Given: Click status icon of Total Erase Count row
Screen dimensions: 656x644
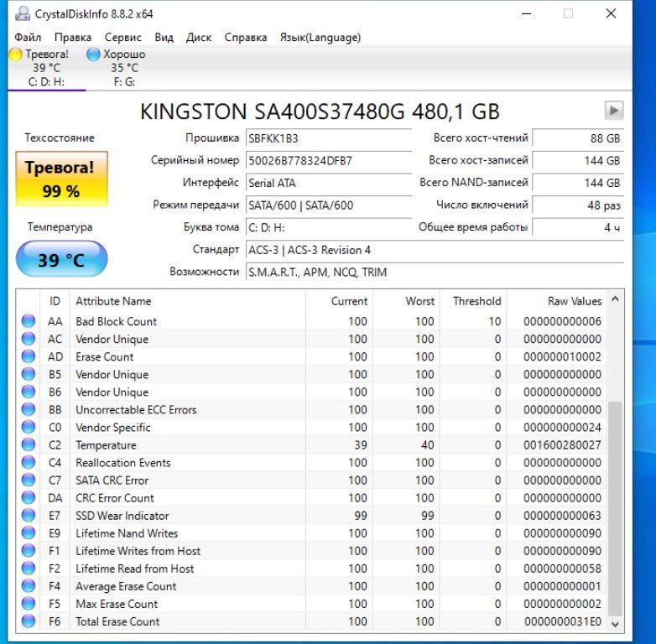Looking at the screenshot, I should pos(28,621).
